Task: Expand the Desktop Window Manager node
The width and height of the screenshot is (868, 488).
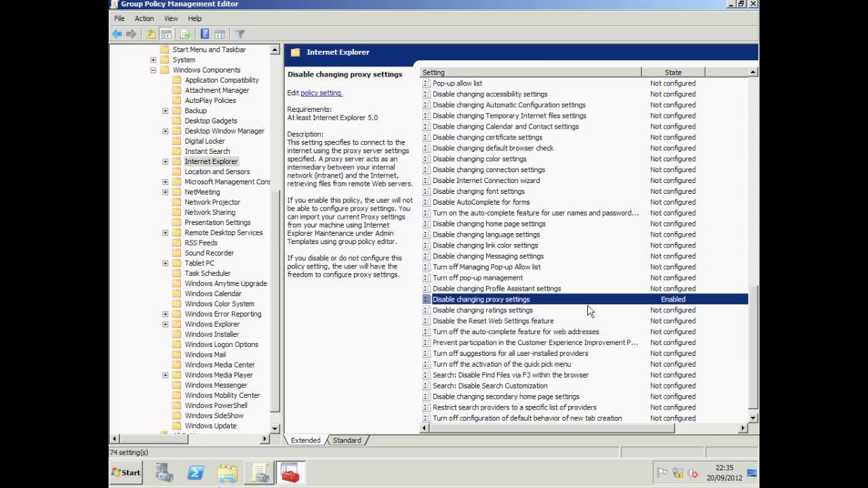Action: coord(165,131)
